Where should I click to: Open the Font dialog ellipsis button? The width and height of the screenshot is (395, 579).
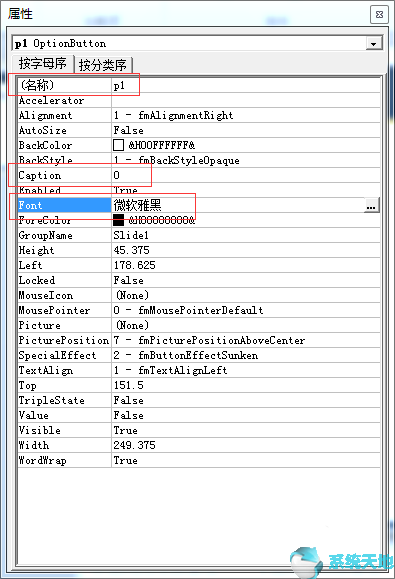pyautogui.click(x=371, y=205)
